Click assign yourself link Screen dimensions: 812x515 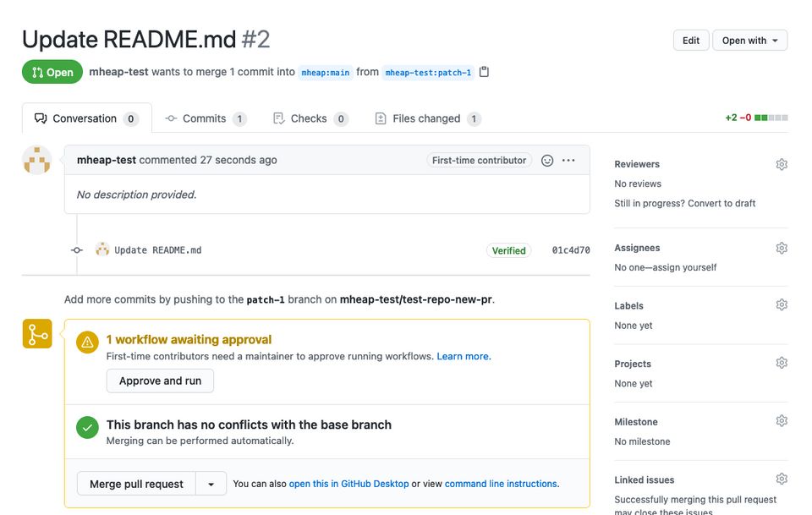(x=684, y=267)
